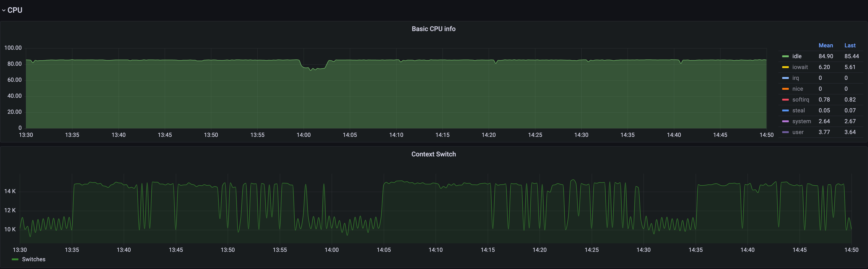
Task: Toggle the system series in legend
Action: pyautogui.click(x=801, y=121)
